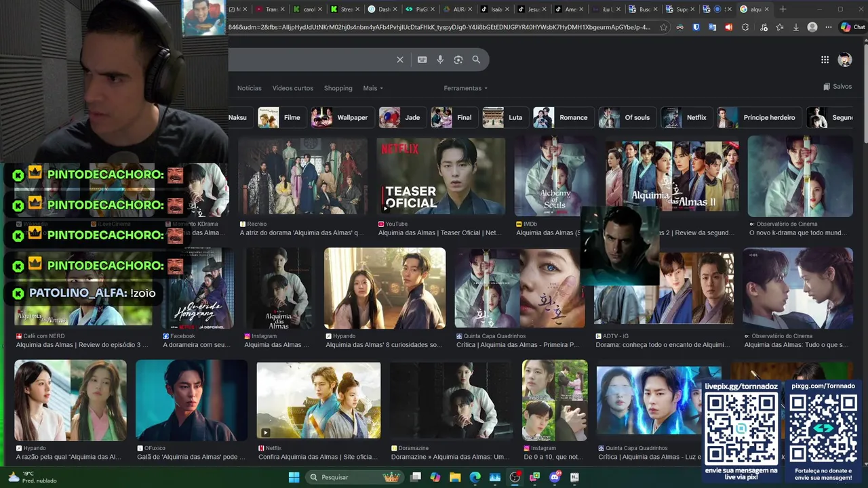868x488 pixels.
Task: Open Notion from the taskbar
Action: [x=574, y=477]
